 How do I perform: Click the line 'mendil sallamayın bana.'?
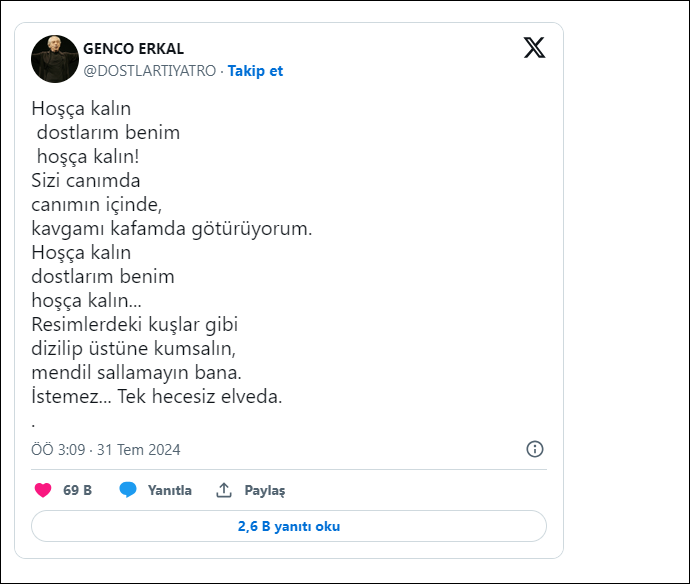(137, 372)
